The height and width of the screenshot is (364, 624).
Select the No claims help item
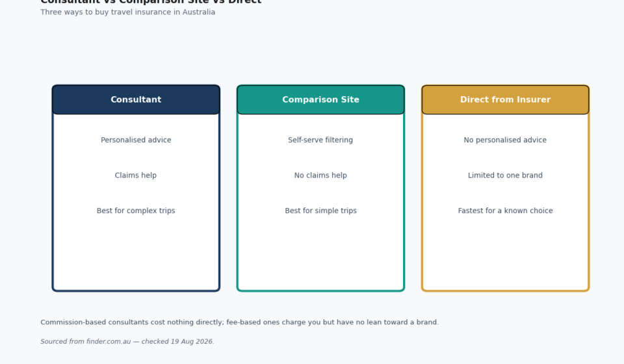click(320, 175)
